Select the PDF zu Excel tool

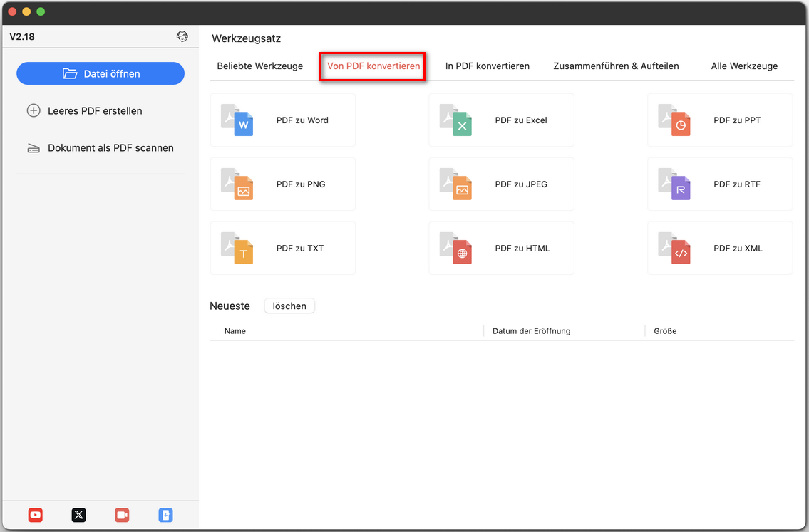pos(501,120)
